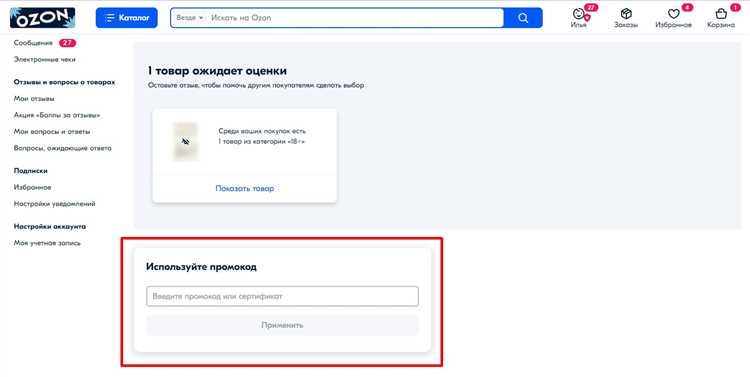Image resolution: width=750 pixels, height=377 pixels.
Task: Open the Каталог menu button
Action: tap(126, 18)
